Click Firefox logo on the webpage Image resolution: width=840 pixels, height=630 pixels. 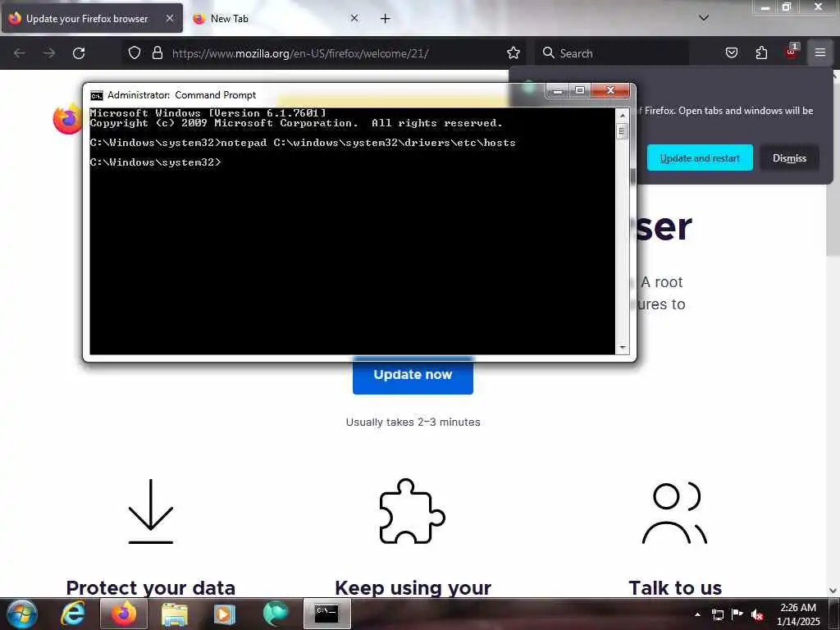pyautogui.click(x=68, y=119)
